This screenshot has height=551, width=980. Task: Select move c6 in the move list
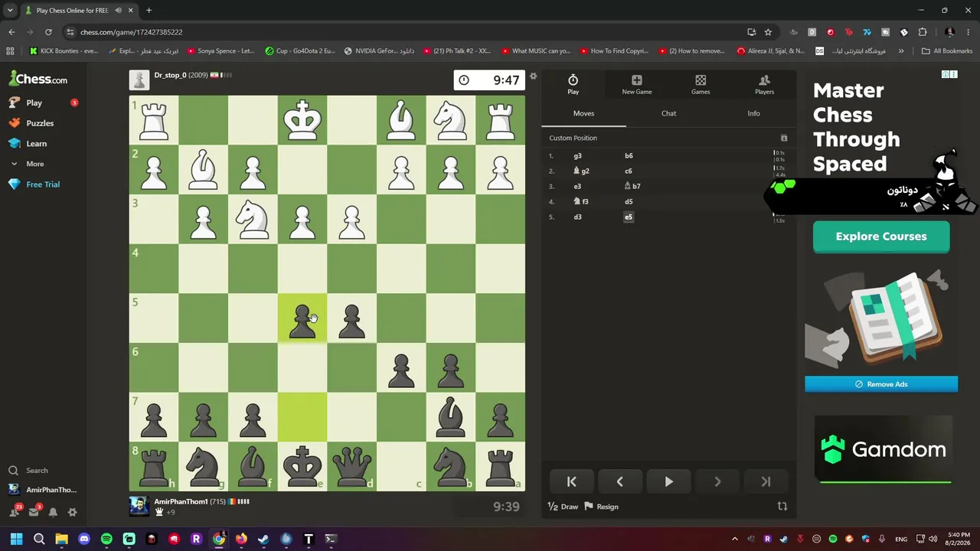(x=629, y=171)
